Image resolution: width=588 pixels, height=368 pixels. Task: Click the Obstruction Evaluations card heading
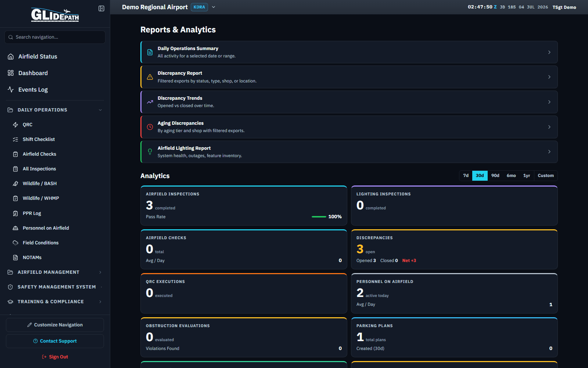tap(178, 326)
